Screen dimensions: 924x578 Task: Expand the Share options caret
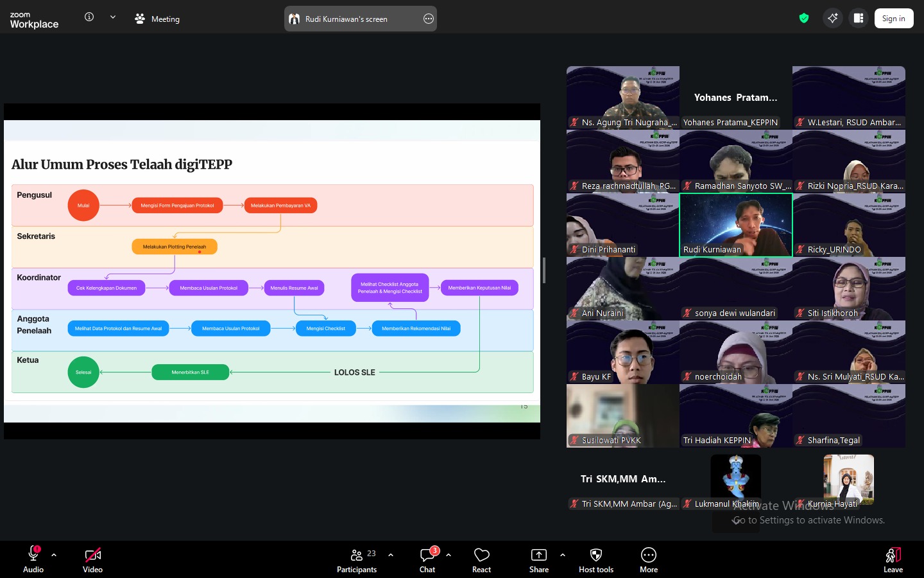(563, 555)
